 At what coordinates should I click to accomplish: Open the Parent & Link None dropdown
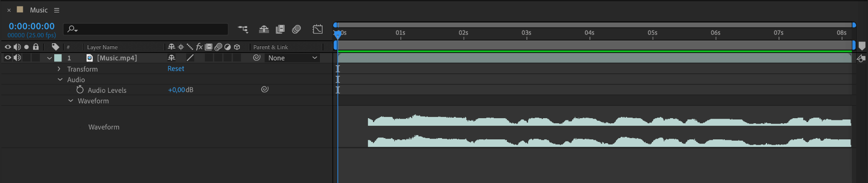[292, 58]
